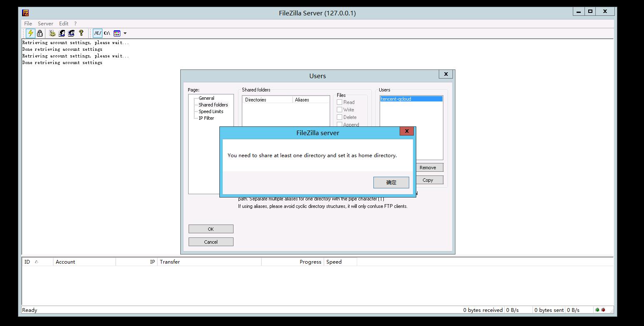This screenshot has width=644, height=326.
Task: Enable the Read files checkbox
Action: pyautogui.click(x=340, y=102)
